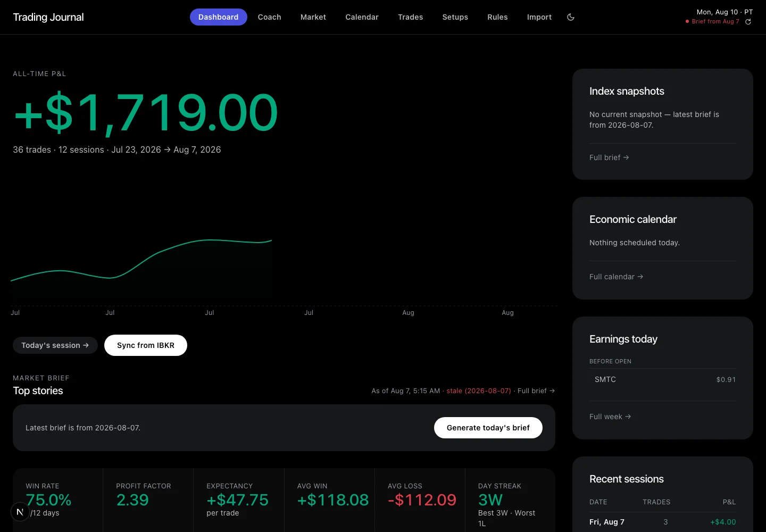766x532 pixels.
Task: Open Full brief link in Index snapshots
Action: point(609,157)
